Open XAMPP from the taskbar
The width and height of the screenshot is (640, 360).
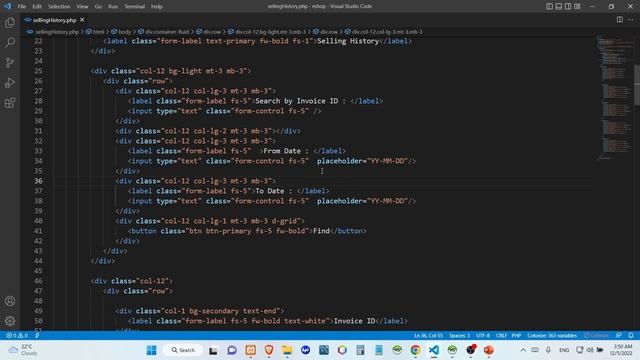coord(250,350)
